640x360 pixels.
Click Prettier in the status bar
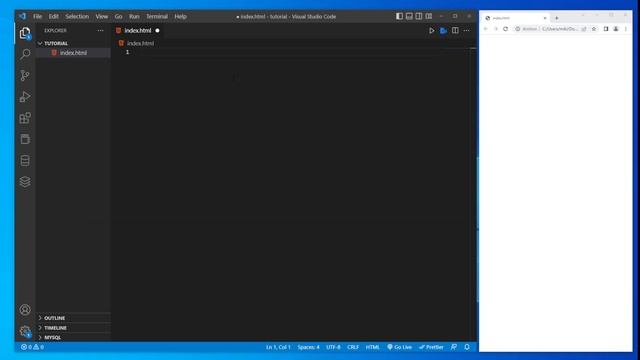[431, 347]
